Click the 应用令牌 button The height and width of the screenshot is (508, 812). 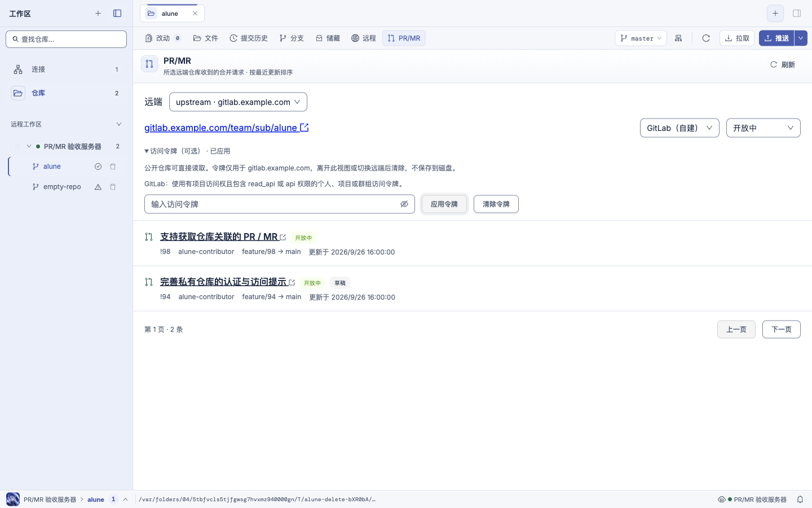tap(444, 204)
